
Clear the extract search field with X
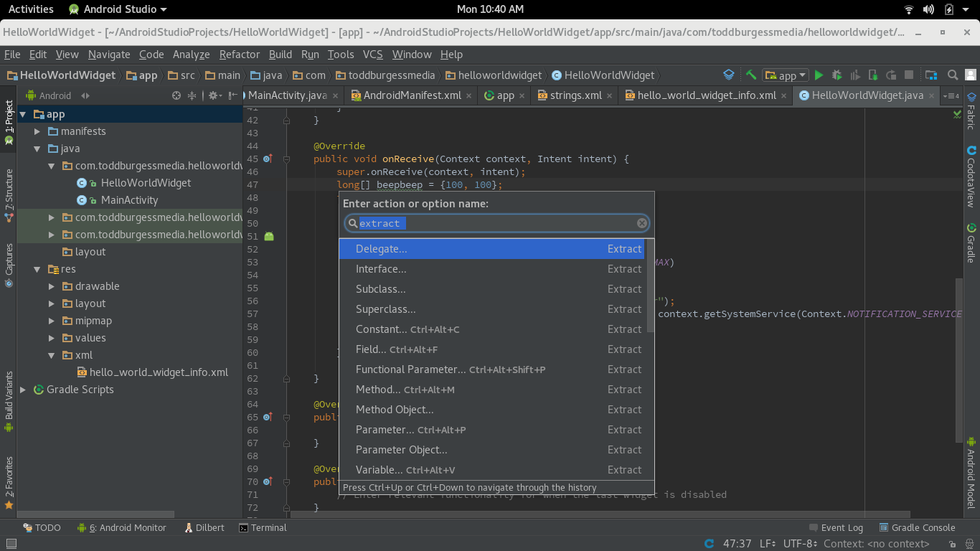pyautogui.click(x=642, y=223)
